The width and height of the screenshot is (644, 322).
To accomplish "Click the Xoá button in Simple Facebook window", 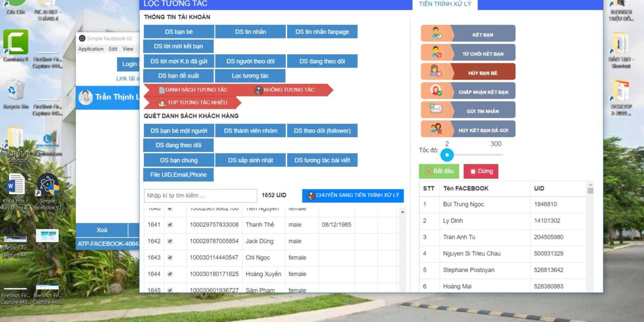I will click(102, 230).
